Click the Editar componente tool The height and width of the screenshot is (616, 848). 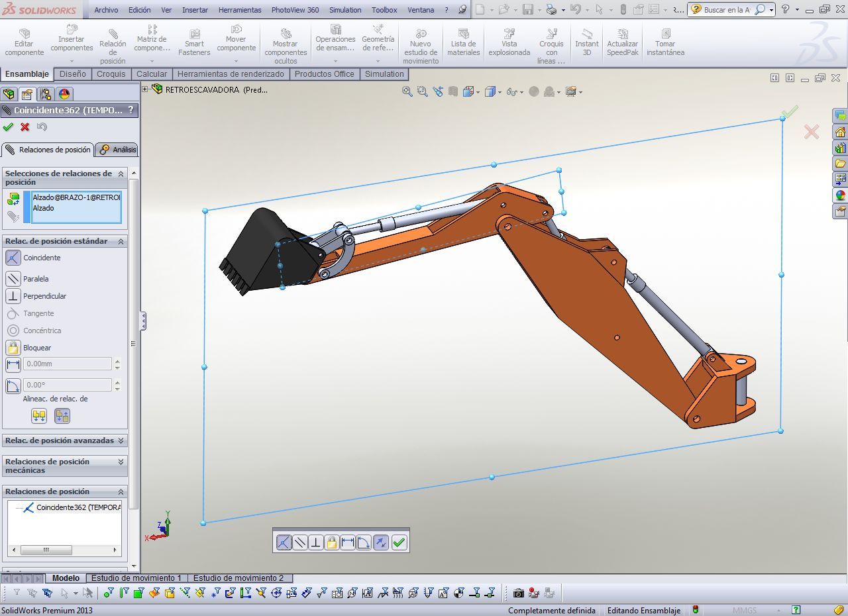pyautogui.click(x=25, y=42)
